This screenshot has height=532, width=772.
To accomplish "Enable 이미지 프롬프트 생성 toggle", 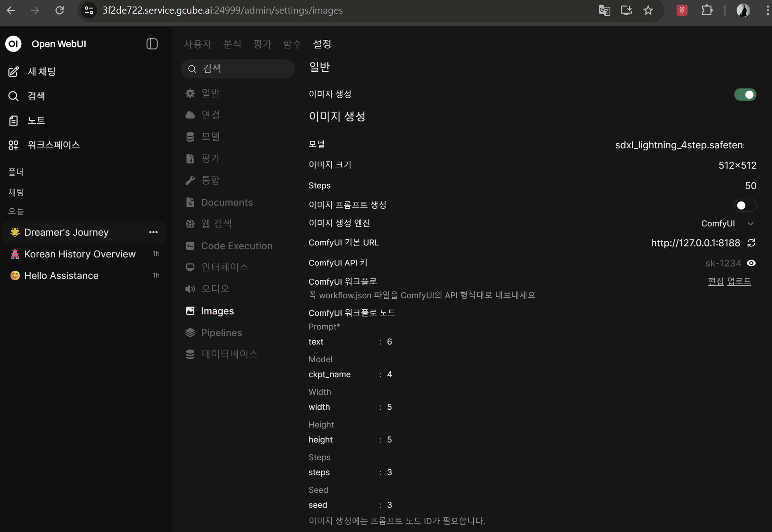I will click(744, 205).
